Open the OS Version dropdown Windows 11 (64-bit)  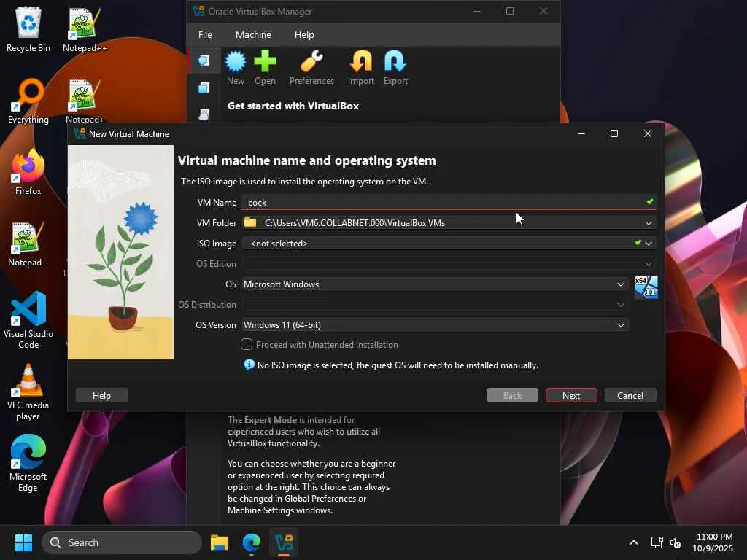coord(435,325)
